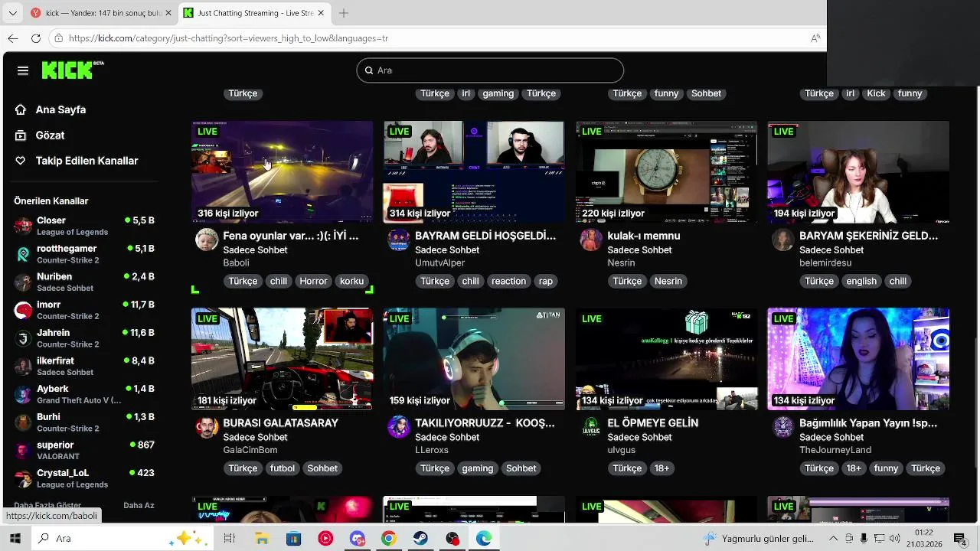Click superior channel avatar
This screenshot has width=980, height=551.
24,450
